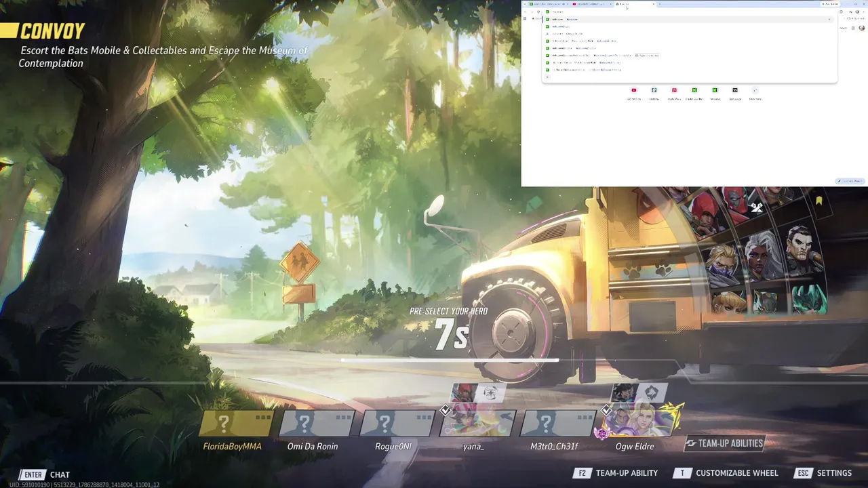
Task: Choose the search suggestion with magnifier icon
Action: pos(688,33)
